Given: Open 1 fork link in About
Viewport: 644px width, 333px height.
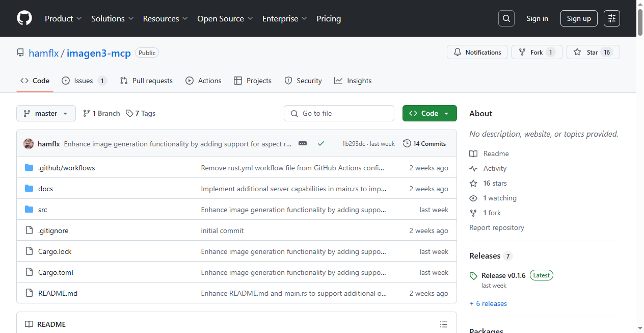Looking at the screenshot, I should [492, 213].
